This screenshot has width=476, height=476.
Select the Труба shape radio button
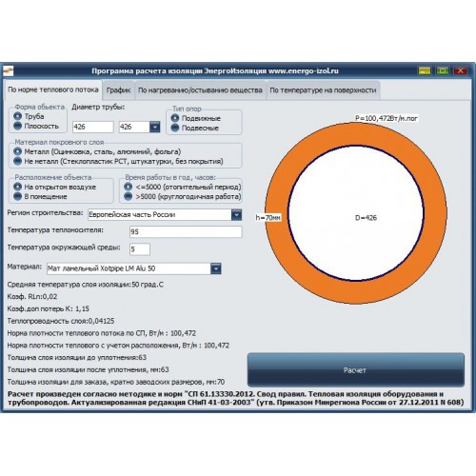click(x=18, y=116)
